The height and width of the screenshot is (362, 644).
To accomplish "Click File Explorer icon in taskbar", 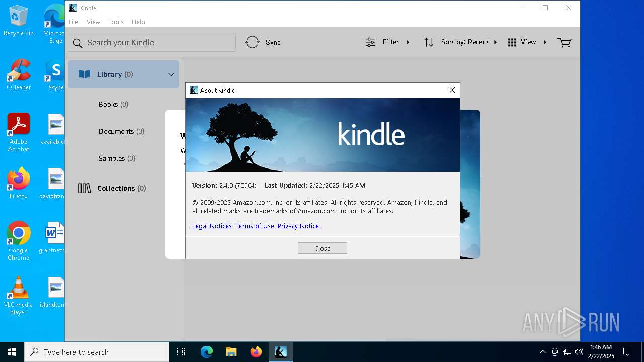I will click(231, 352).
